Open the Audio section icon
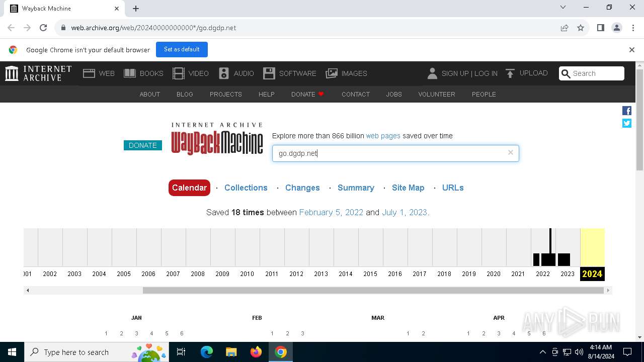 click(x=224, y=73)
